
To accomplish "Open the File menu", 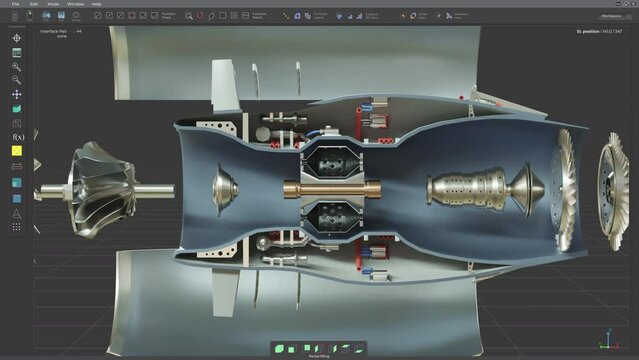I will [x=15, y=4].
